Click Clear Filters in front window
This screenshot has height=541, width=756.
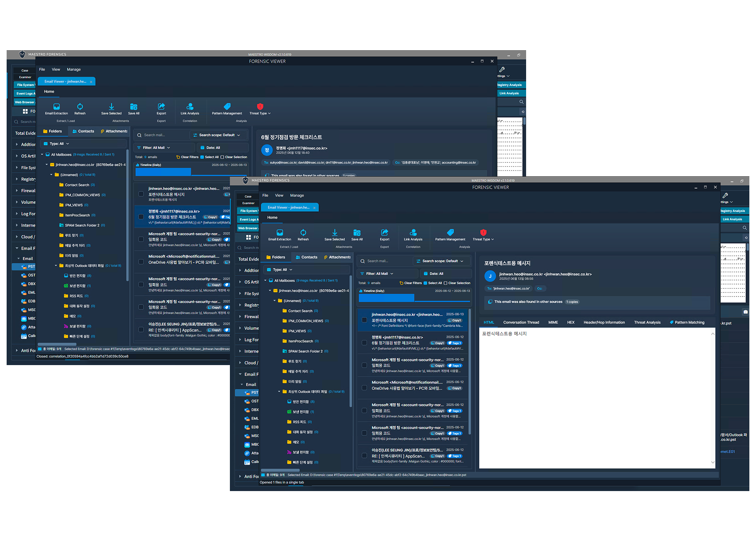pyautogui.click(x=411, y=283)
